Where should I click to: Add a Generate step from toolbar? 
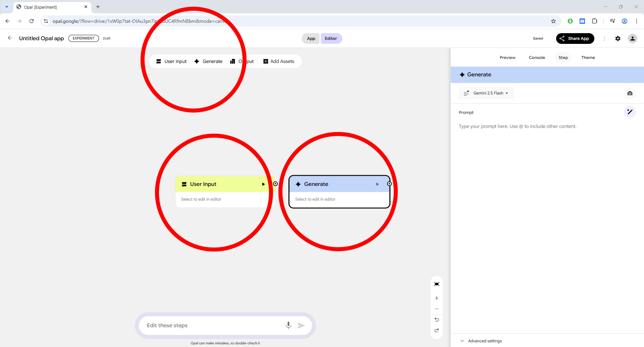208,61
